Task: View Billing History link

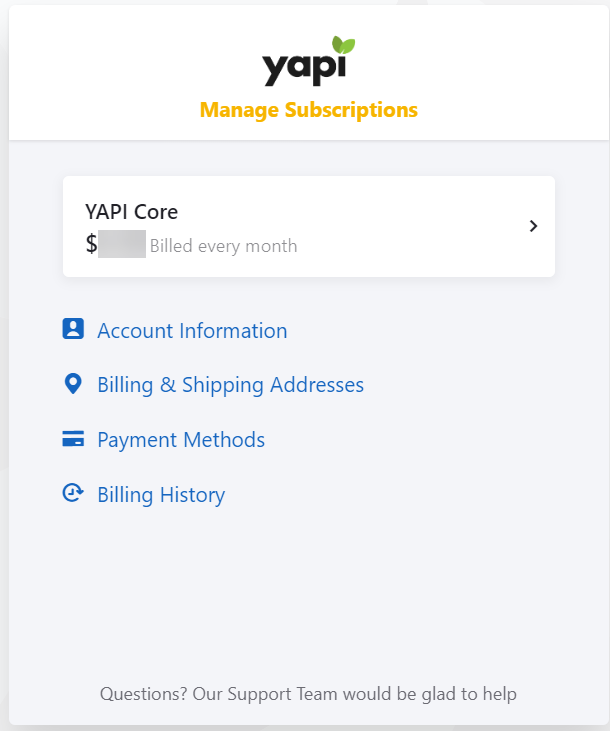Action: tap(161, 495)
